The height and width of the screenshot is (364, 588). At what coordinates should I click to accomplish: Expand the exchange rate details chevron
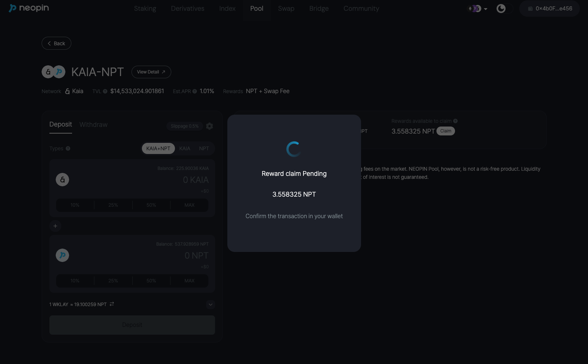click(x=211, y=305)
